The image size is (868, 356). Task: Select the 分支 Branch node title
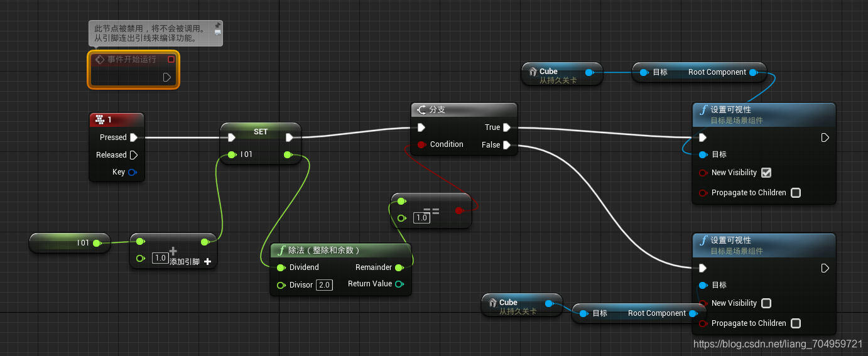click(437, 110)
